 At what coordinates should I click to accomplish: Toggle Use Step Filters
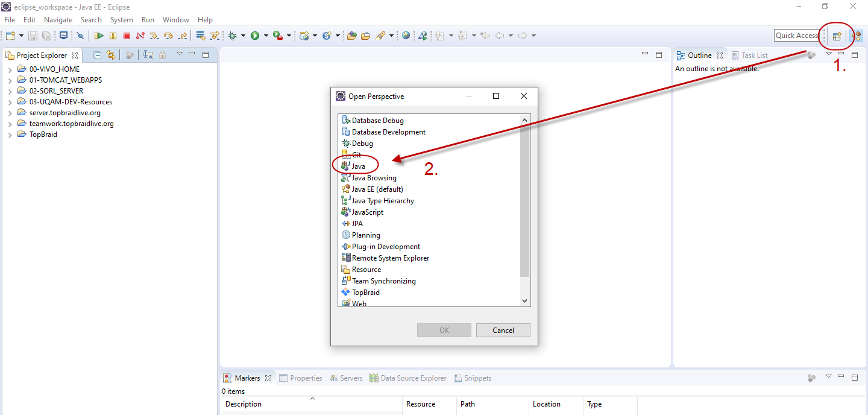(x=215, y=36)
